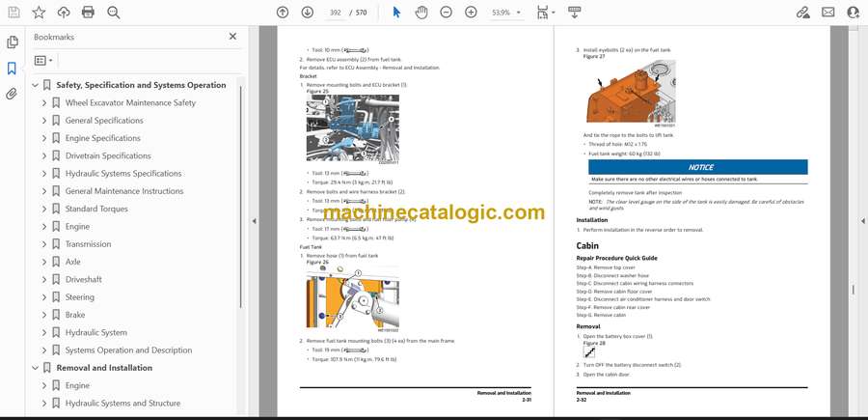Collapse the left navigation pane arrow
This screenshot has height=420, width=868.
254,221
